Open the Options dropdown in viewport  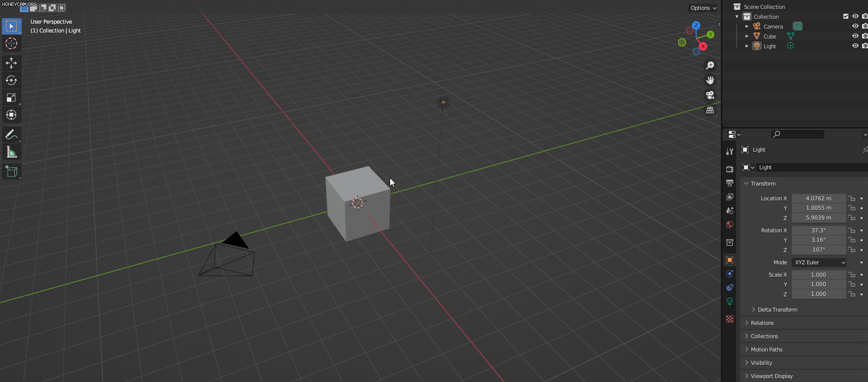(x=703, y=8)
